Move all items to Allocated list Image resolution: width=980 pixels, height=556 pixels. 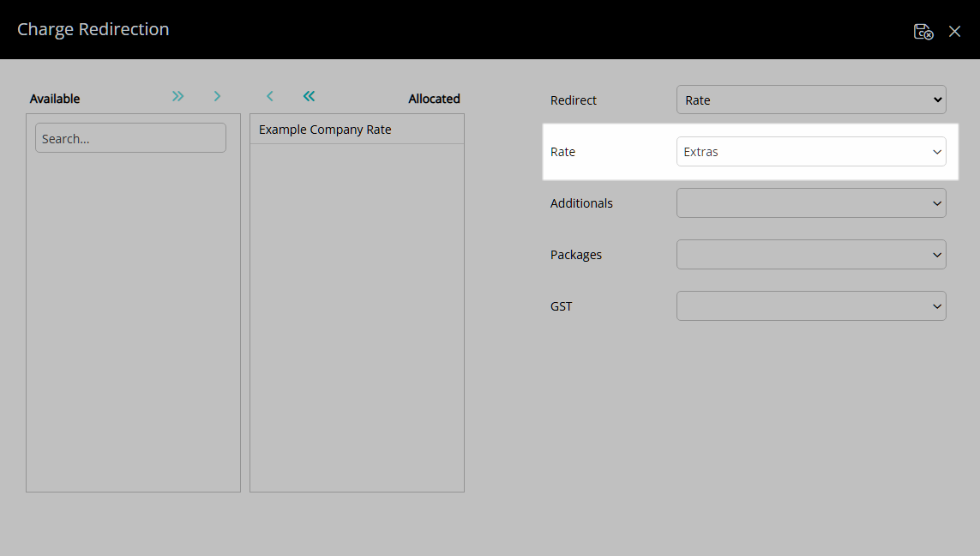point(178,96)
